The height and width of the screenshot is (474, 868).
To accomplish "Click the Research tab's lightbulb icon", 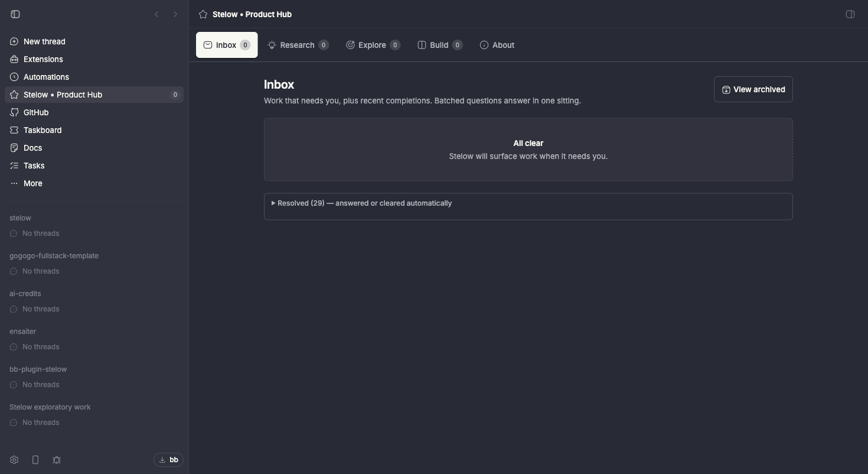I will 272,45.
